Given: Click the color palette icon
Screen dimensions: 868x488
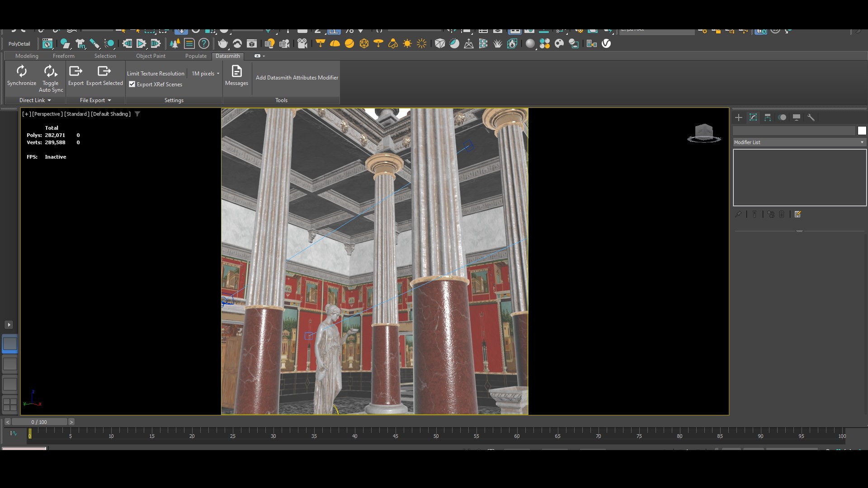Looking at the screenshot, I should 559,43.
